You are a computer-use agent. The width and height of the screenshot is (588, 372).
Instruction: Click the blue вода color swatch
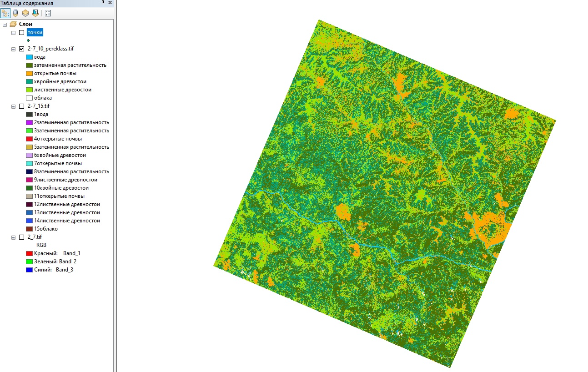pyautogui.click(x=30, y=57)
